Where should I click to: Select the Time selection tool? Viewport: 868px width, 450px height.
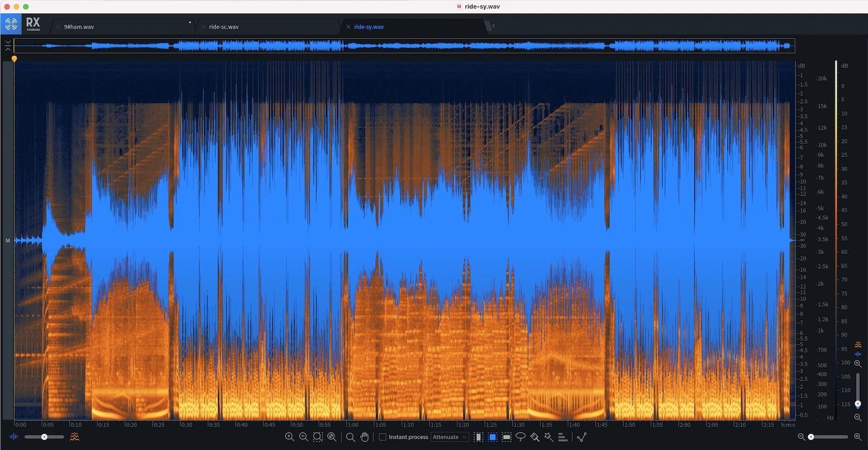coord(478,437)
